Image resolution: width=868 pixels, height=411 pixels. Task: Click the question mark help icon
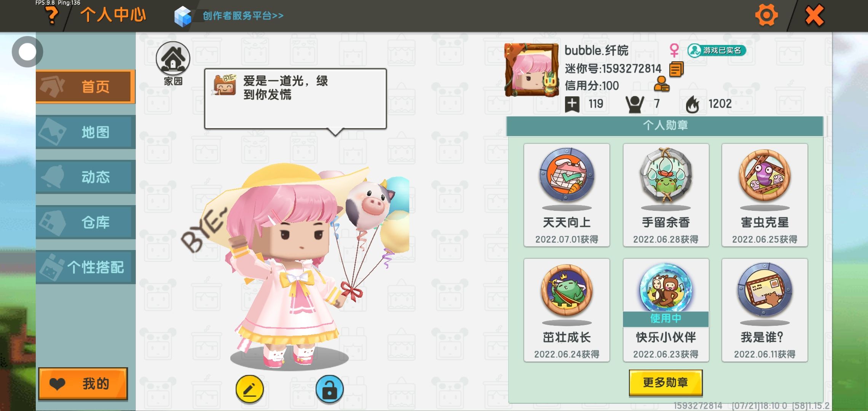pos(52,15)
